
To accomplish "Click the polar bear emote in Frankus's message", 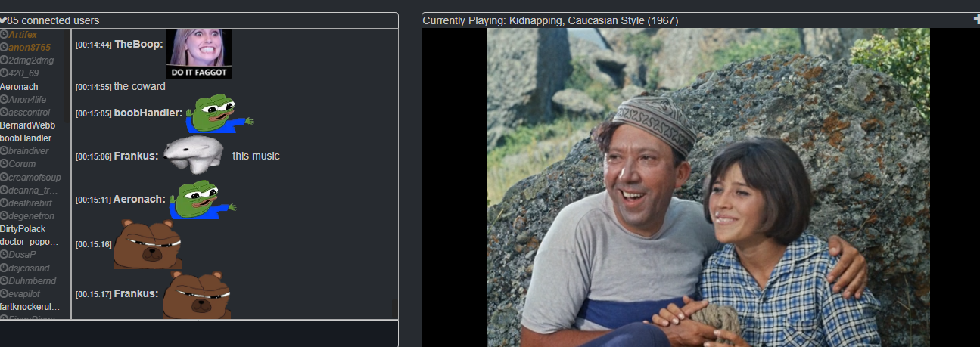I will pyautogui.click(x=194, y=155).
